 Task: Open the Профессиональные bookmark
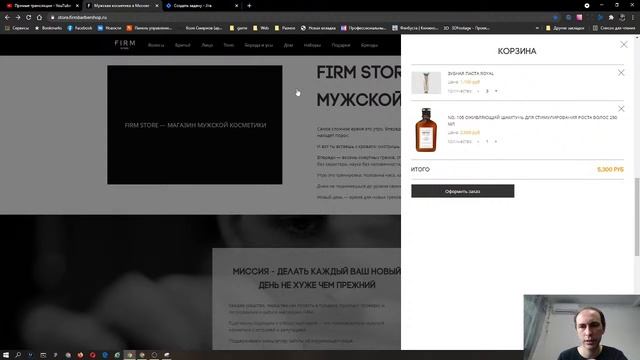click(x=364, y=28)
